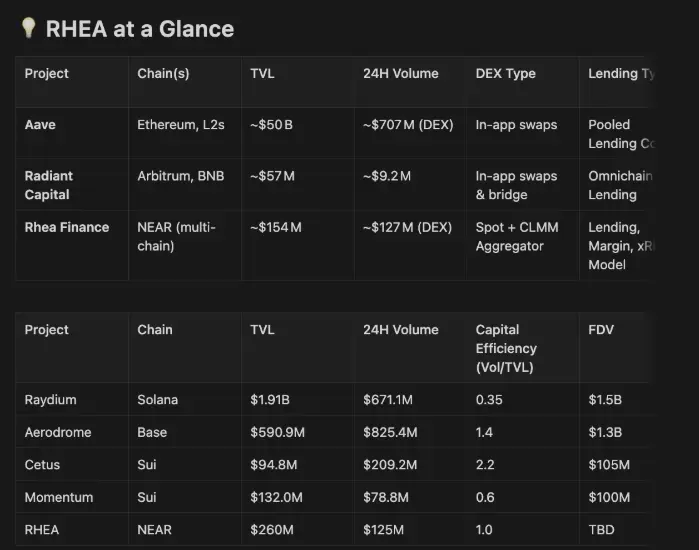Select the '~$154 M' TVL value
This screenshot has height=550, width=699.
(276, 227)
